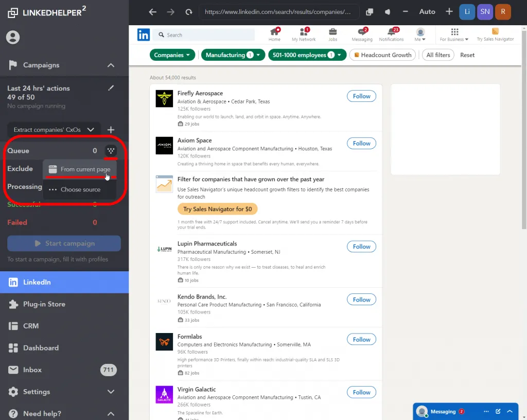Open the Queue collect-profiles icon

pos(111,150)
